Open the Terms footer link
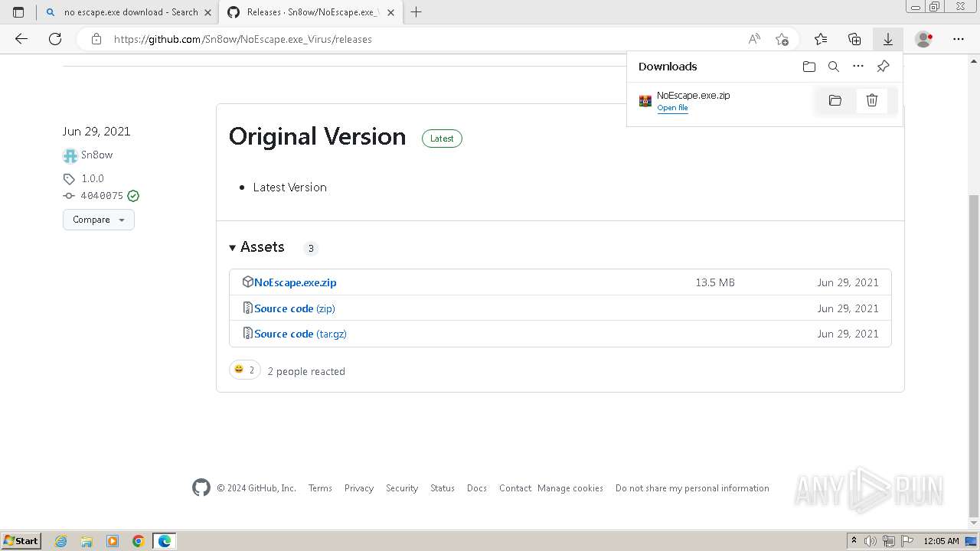The image size is (980, 551). coord(320,488)
